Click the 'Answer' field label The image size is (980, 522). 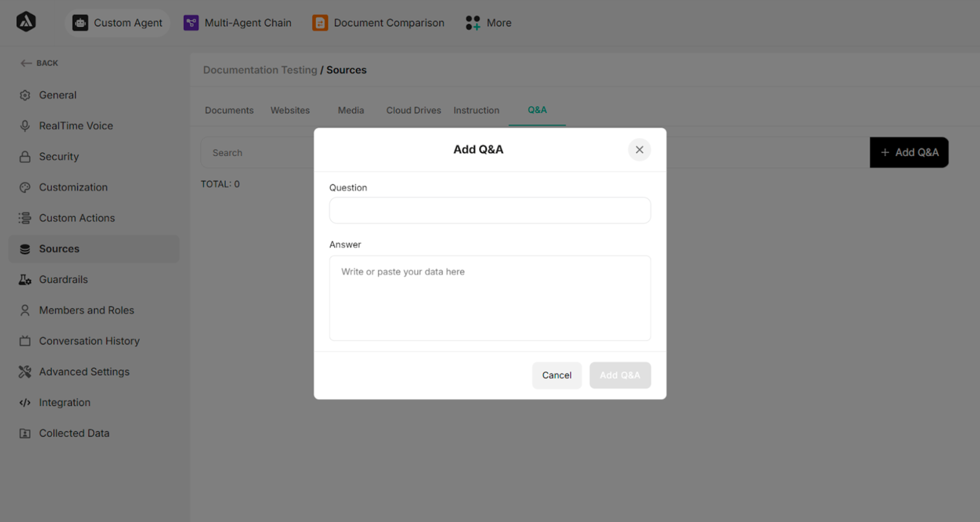click(x=345, y=245)
